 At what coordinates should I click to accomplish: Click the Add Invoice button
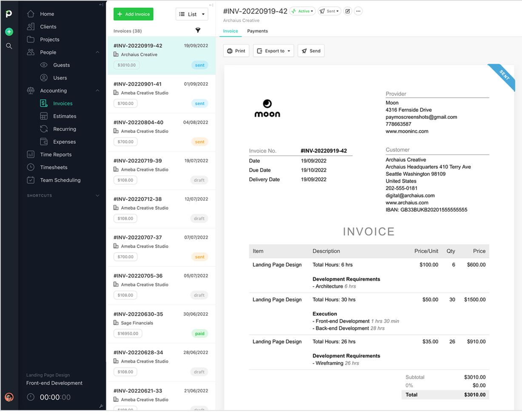pos(133,14)
